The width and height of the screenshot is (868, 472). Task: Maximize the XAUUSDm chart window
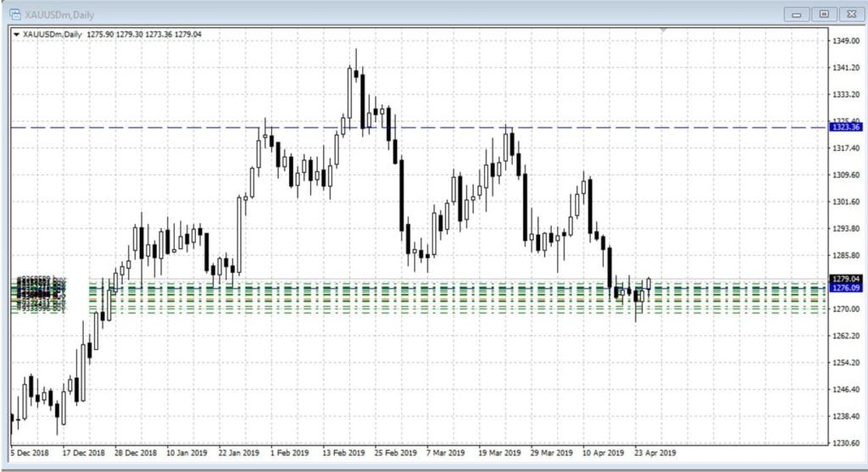point(823,14)
